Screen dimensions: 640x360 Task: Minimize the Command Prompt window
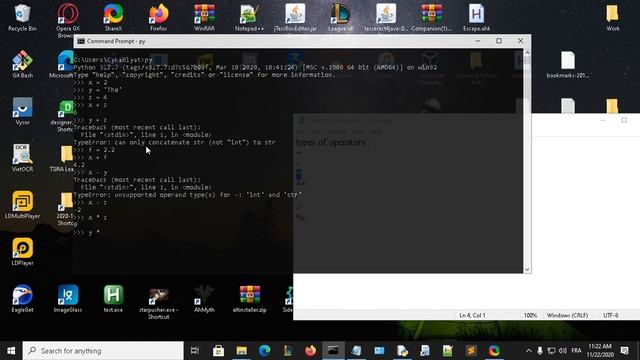point(478,41)
